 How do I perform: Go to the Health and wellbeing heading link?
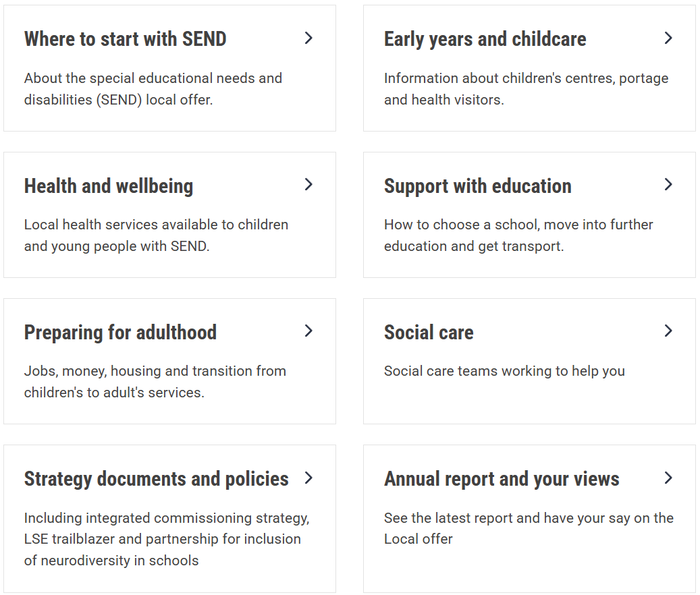109,186
